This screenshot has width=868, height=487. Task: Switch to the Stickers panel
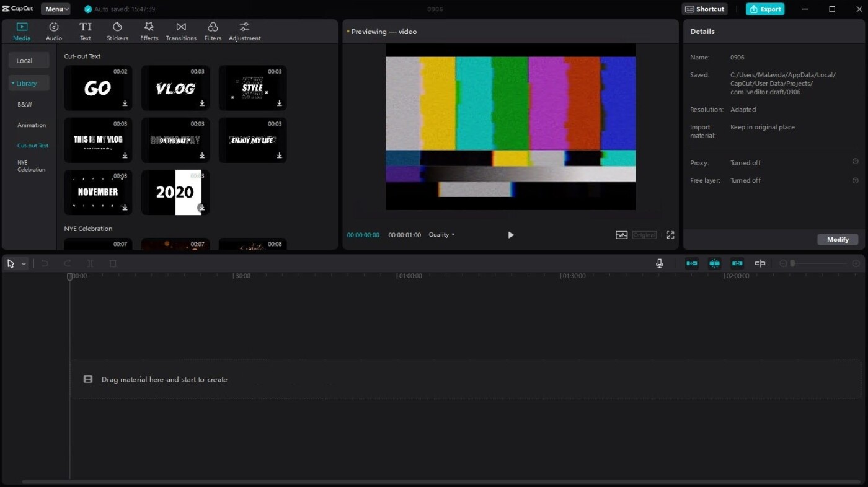117,30
